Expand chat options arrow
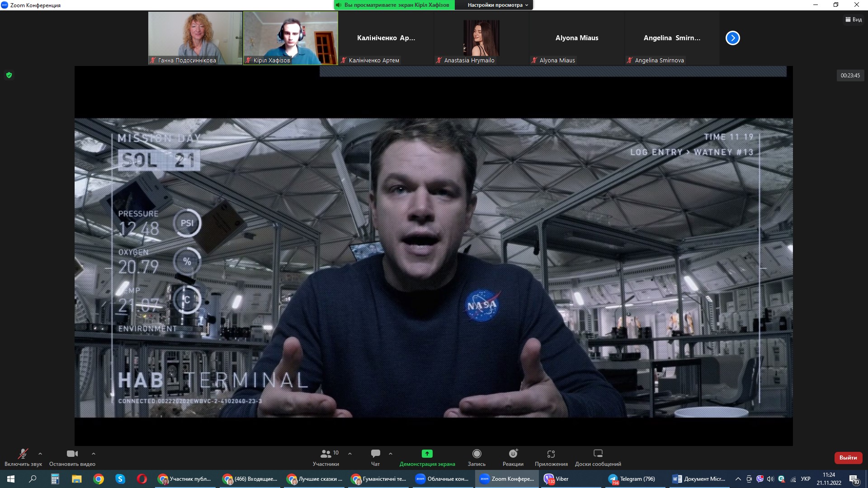Viewport: 868px width, 488px height. 391,453
